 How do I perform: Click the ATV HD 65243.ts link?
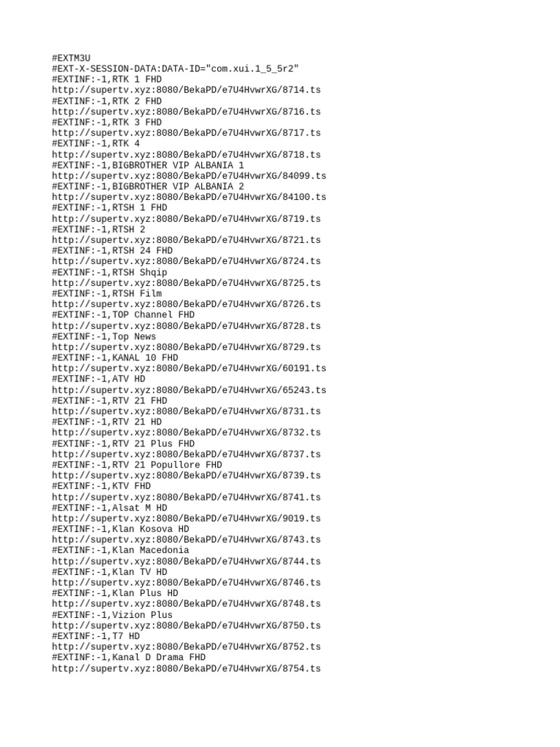pos(189,390)
